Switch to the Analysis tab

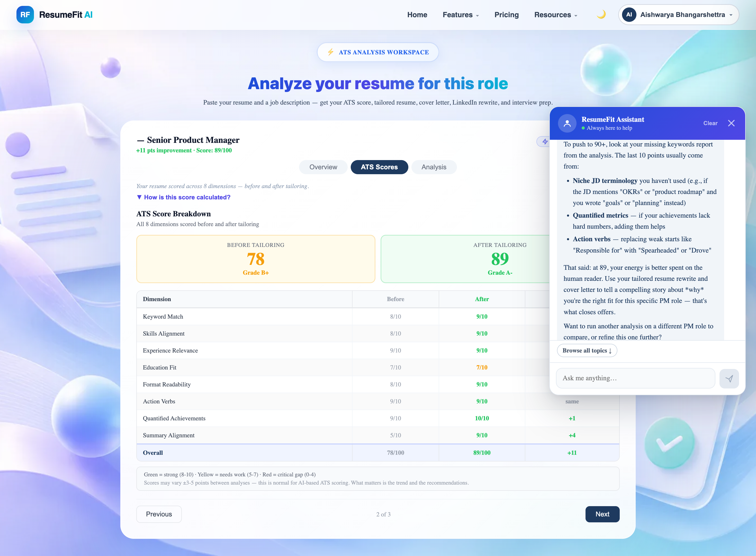(x=434, y=167)
